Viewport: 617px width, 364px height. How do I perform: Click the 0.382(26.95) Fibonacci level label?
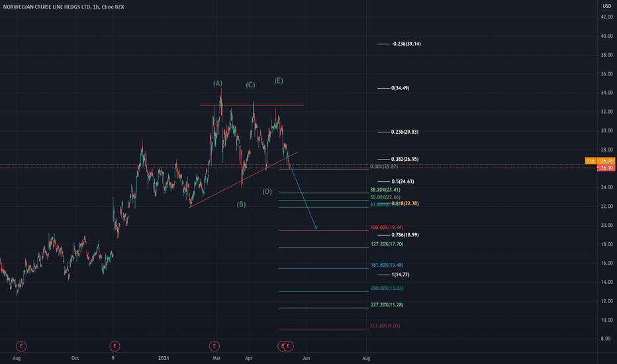click(405, 159)
